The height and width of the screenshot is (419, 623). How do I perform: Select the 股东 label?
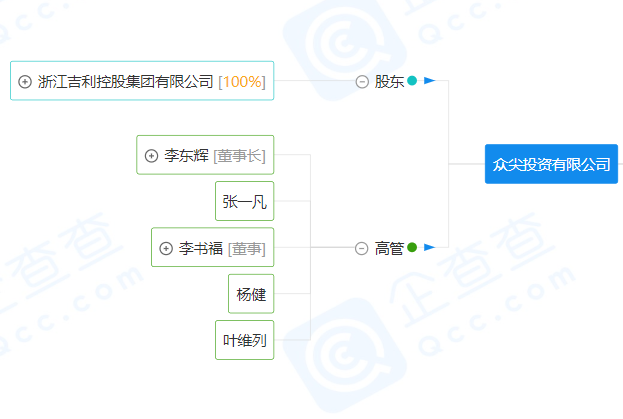tap(389, 81)
